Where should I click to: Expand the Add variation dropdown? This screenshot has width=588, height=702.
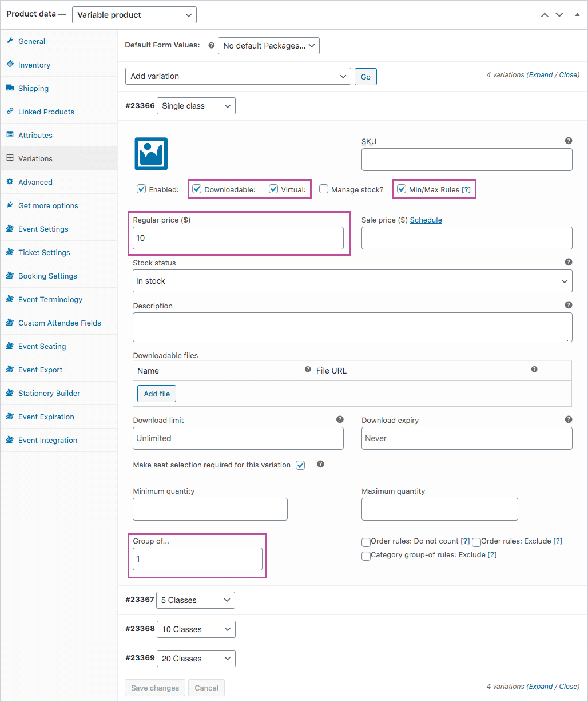pyautogui.click(x=238, y=76)
